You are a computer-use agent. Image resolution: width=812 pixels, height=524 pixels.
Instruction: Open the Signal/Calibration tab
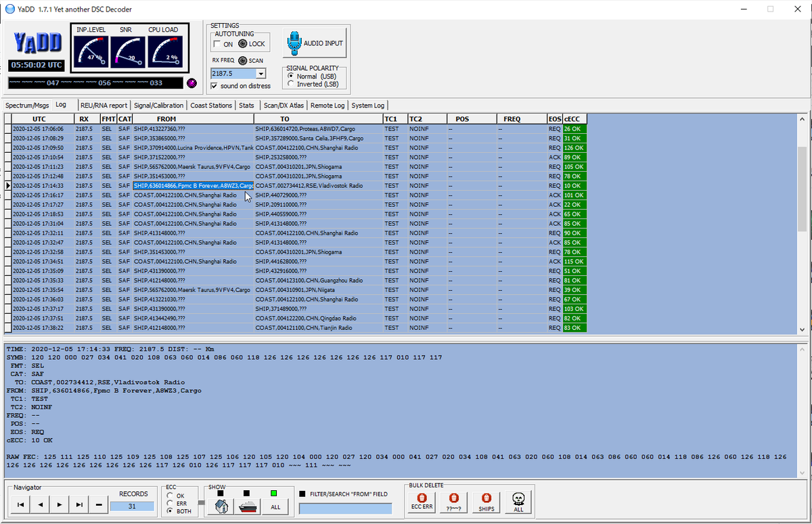(158, 105)
